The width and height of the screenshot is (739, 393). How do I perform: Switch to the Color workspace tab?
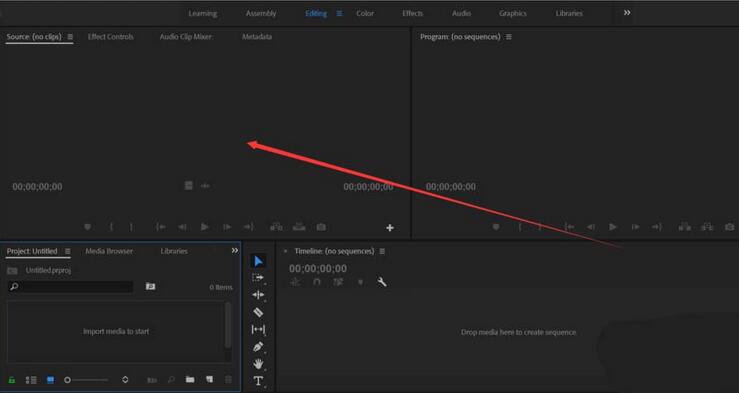click(x=365, y=13)
